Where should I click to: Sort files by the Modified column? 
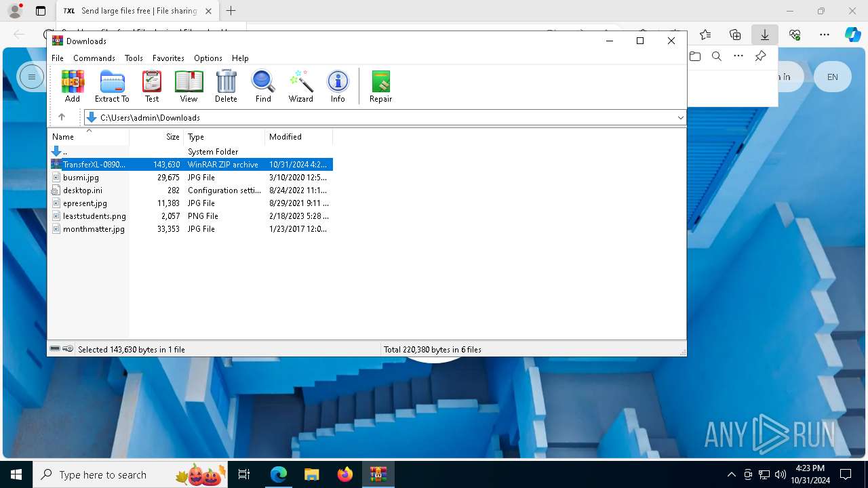[299, 137]
